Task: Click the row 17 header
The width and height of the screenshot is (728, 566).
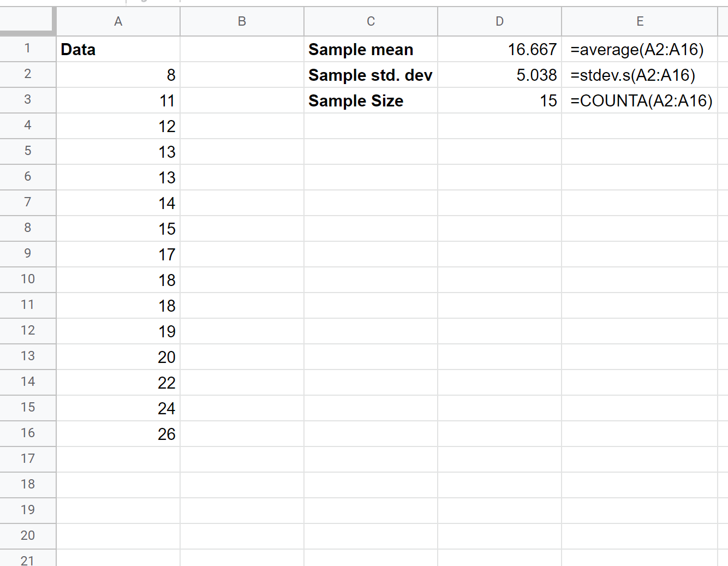Action: (x=27, y=459)
